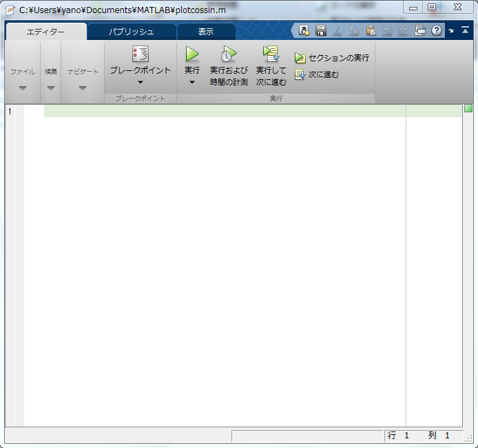The image size is (478, 448).
Task: Click the file path in the title bar
Action: coord(123,10)
